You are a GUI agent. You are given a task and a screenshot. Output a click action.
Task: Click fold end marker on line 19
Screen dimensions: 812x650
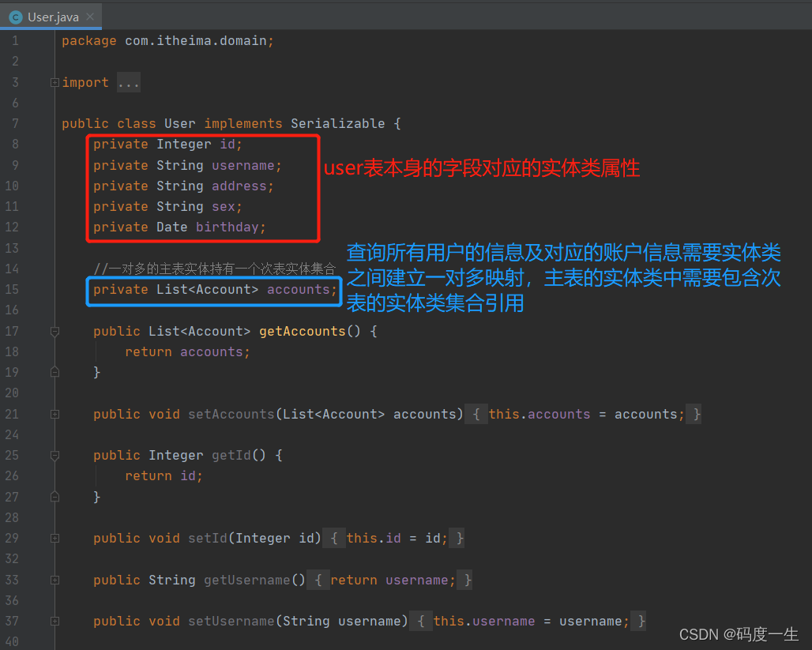pyautogui.click(x=55, y=372)
